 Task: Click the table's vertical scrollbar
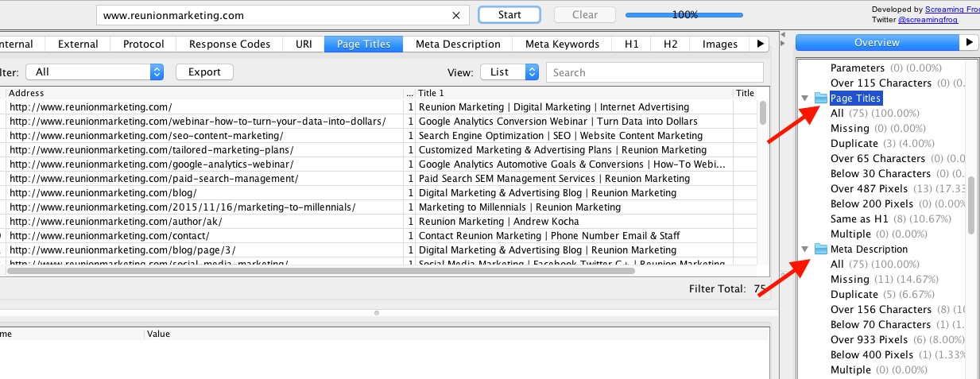coord(763,113)
